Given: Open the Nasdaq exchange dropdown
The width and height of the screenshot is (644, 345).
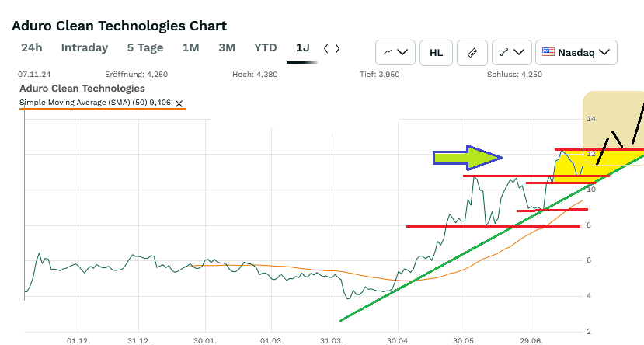Looking at the screenshot, I should click(576, 53).
